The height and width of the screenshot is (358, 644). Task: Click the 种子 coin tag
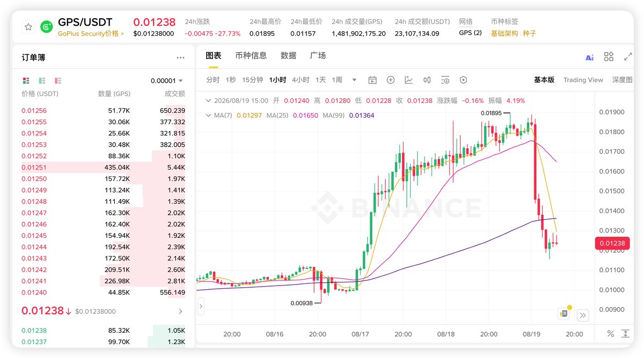coord(529,33)
